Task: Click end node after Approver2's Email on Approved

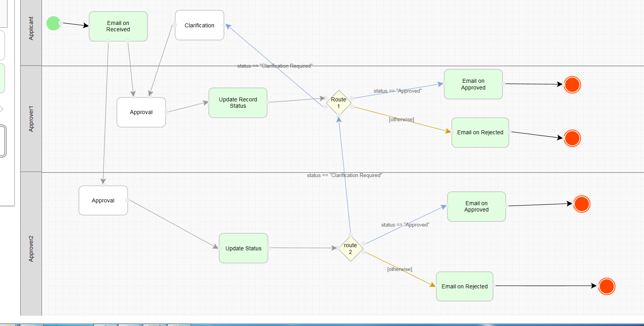Action: [582, 204]
